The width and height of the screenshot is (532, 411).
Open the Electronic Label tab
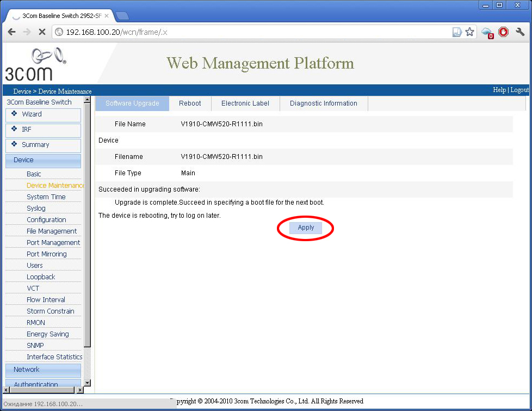tap(245, 103)
